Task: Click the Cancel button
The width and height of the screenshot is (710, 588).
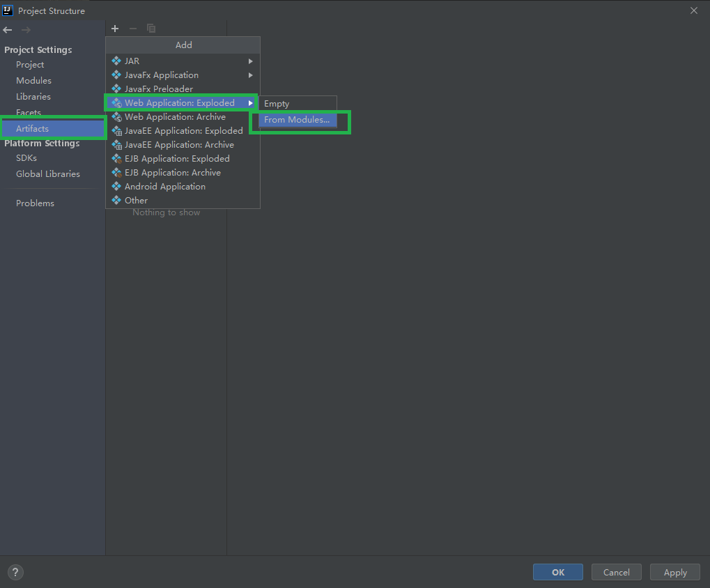Action: (616, 572)
